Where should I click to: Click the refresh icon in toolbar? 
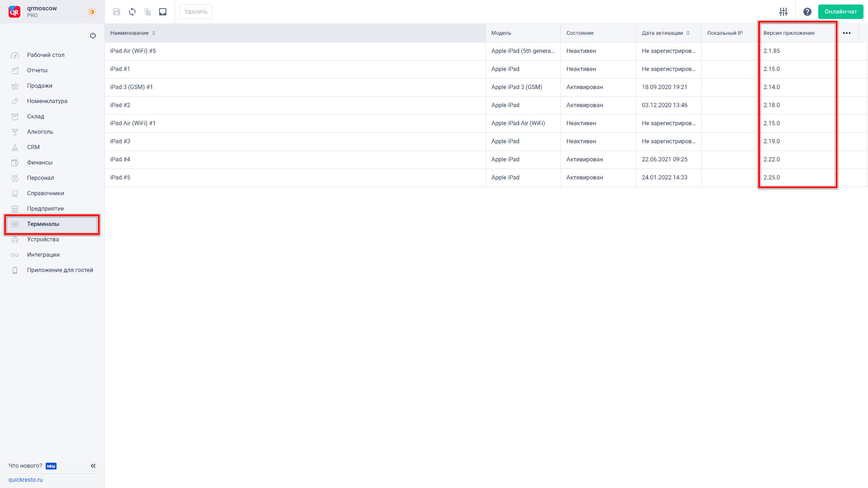click(x=132, y=12)
